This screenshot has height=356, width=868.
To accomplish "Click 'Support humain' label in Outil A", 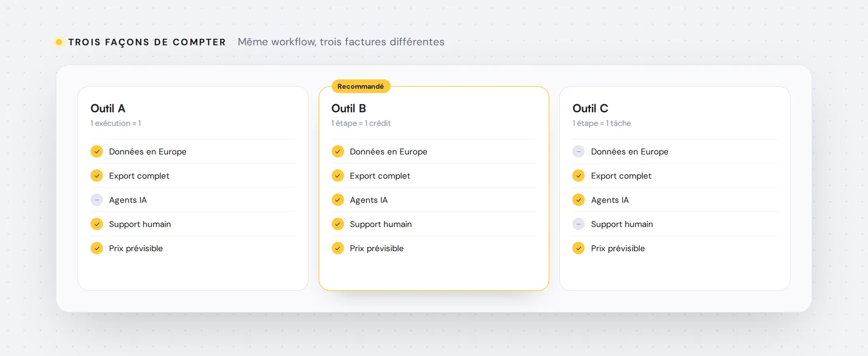I will pyautogui.click(x=140, y=224).
